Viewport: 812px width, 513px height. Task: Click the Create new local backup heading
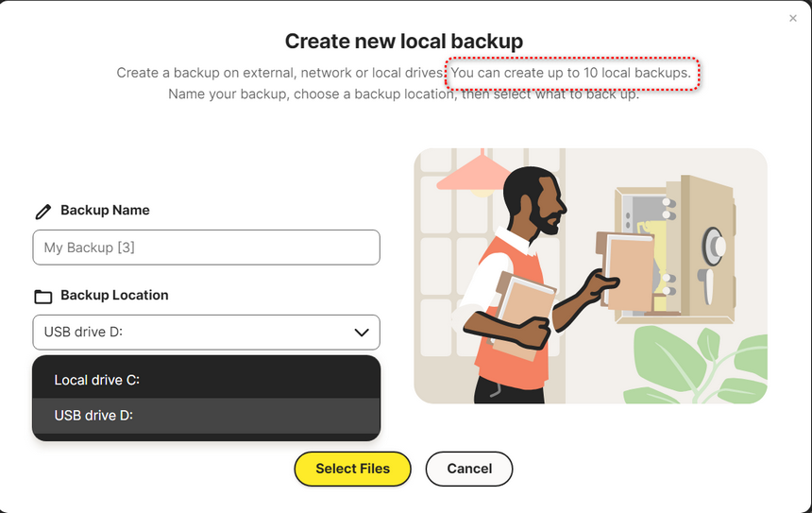click(404, 42)
